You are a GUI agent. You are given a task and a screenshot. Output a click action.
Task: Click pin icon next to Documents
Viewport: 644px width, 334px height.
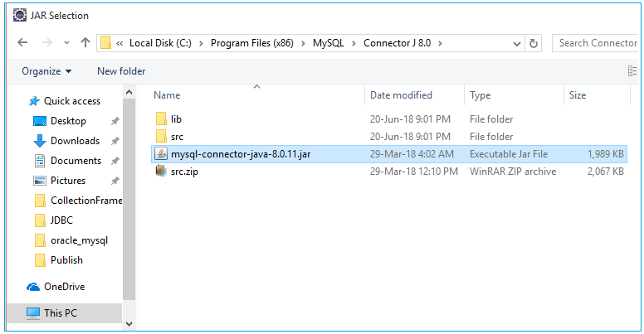115,161
